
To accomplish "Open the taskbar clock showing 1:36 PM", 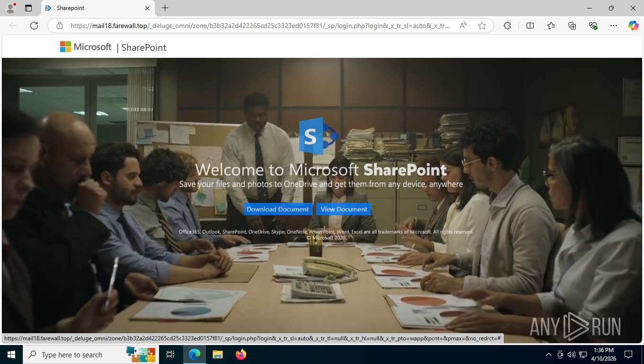I will (x=603, y=355).
